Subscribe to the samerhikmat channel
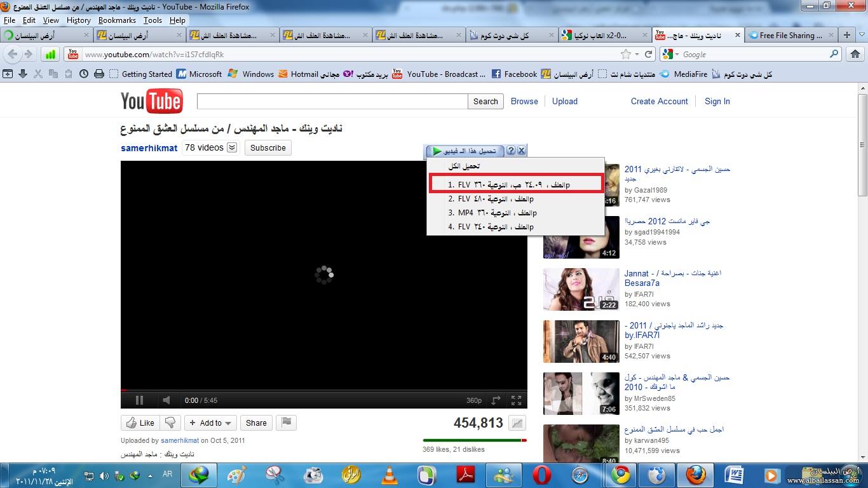868x488 pixels. click(268, 148)
